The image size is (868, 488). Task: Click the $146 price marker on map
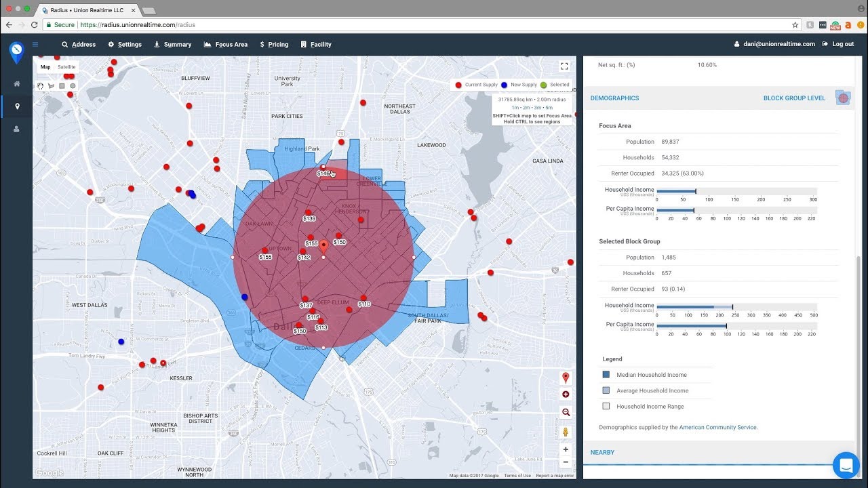tap(323, 174)
